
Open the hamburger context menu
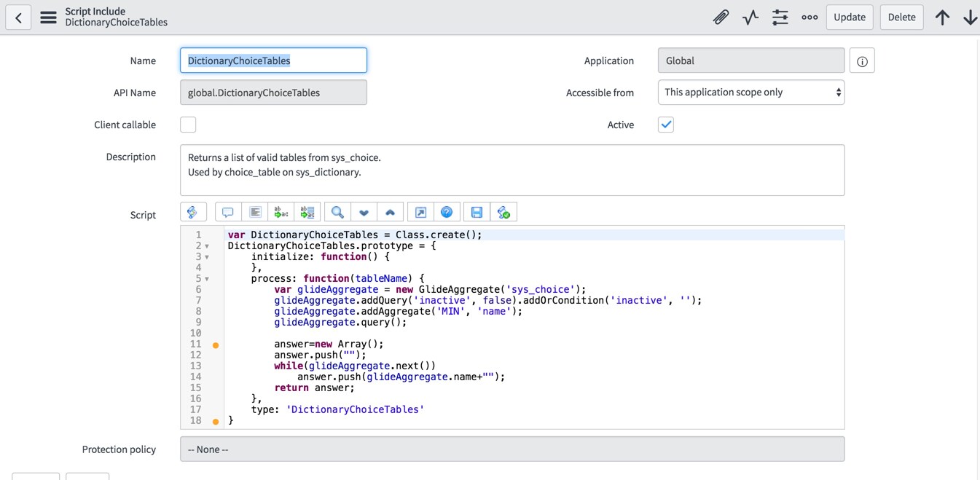(x=48, y=17)
